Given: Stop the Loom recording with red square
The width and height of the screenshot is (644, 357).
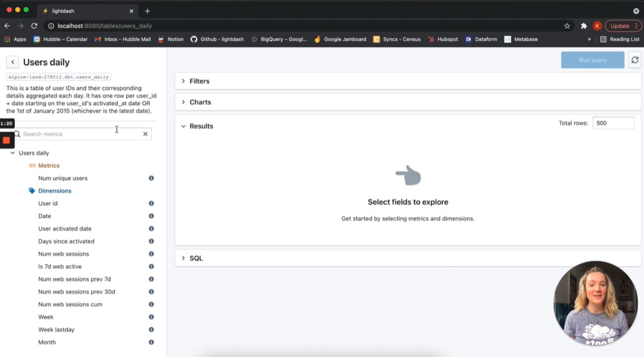Looking at the screenshot, I should 7,140.
